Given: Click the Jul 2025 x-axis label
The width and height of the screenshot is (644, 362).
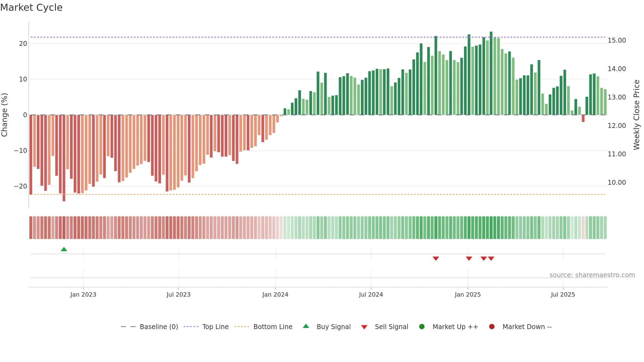Looking at the screenshot, I should (563, 294).
